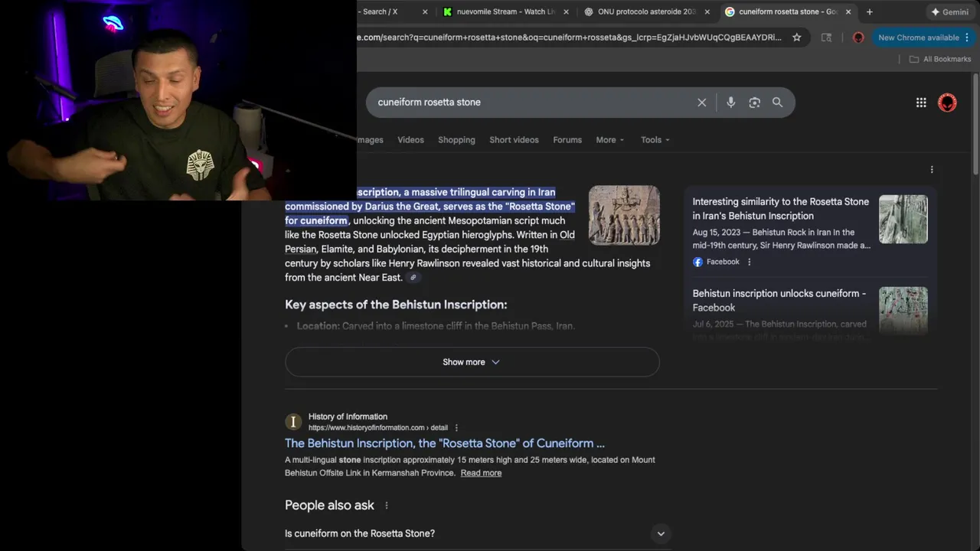The height and width of the screenshot is (551, 980).
Task: Open the side panel icon in toolbar
Action: click(826, 37)
